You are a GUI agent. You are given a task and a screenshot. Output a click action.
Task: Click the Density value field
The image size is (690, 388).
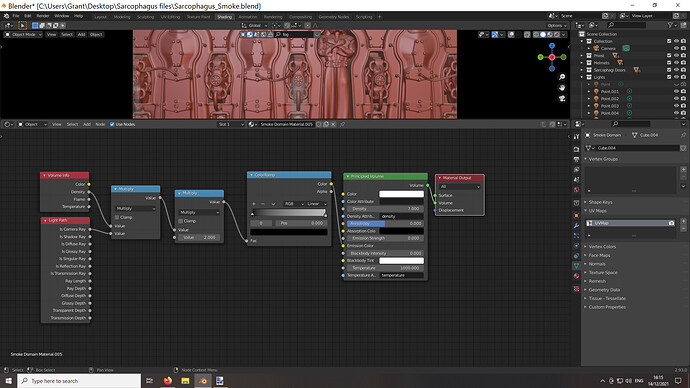tap(385, 209)
